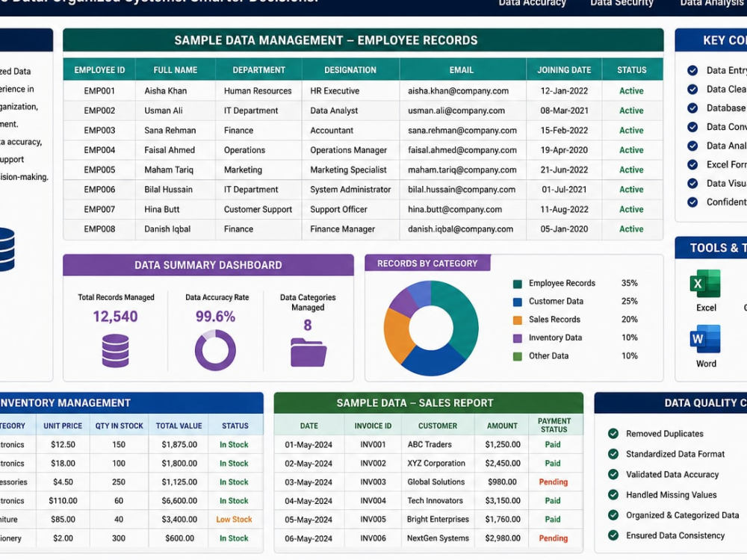Screen dimensions: 747x560
Task: Click the EMP005 employee ID cell
Action: (99, 169)
